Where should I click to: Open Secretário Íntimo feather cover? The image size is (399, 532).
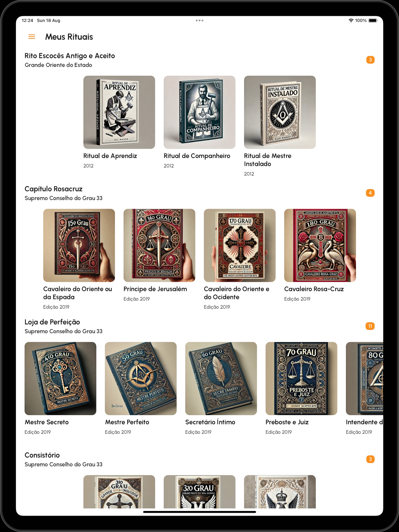coord(221,379)
